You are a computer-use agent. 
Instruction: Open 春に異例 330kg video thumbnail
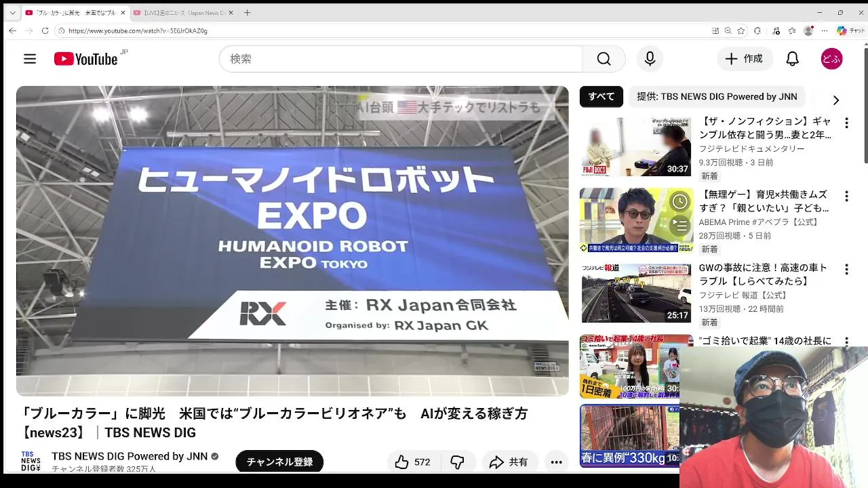coord(629,436)
